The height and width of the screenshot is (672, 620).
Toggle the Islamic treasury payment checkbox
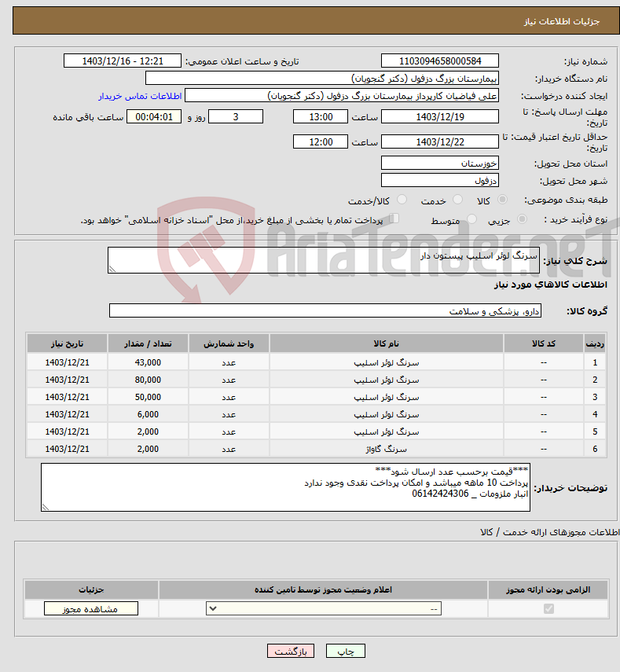click(x=394, y=218)
